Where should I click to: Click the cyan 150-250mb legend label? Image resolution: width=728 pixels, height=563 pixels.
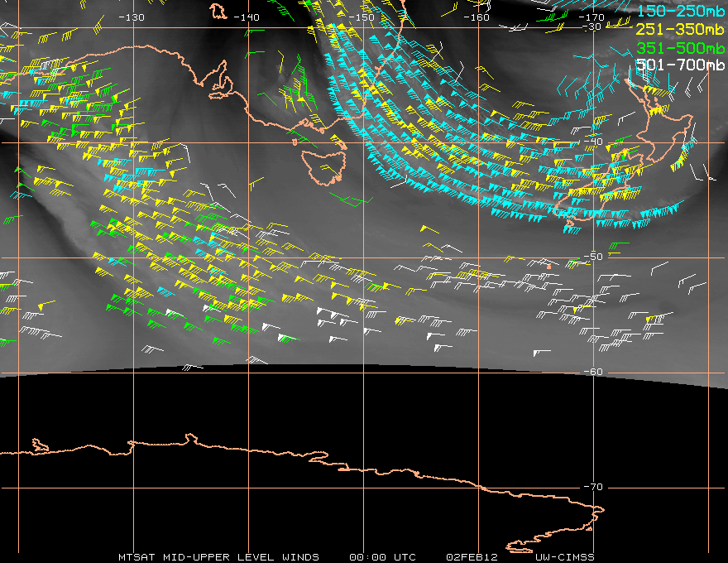pos(682,10)
